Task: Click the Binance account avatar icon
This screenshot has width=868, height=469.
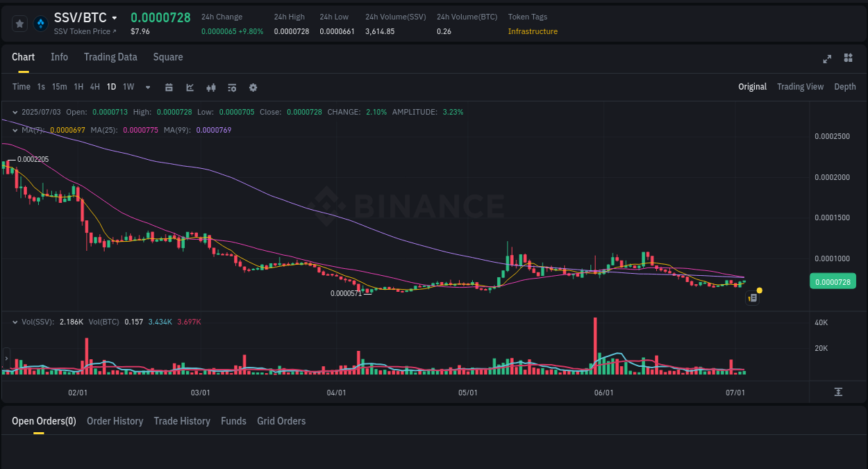Action: 40,23
